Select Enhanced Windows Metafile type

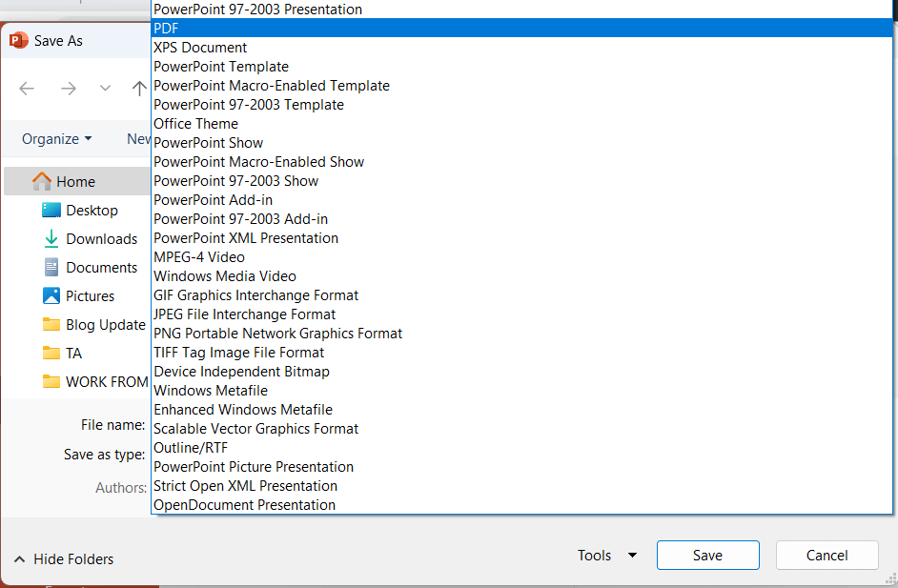tap(521, 410)
